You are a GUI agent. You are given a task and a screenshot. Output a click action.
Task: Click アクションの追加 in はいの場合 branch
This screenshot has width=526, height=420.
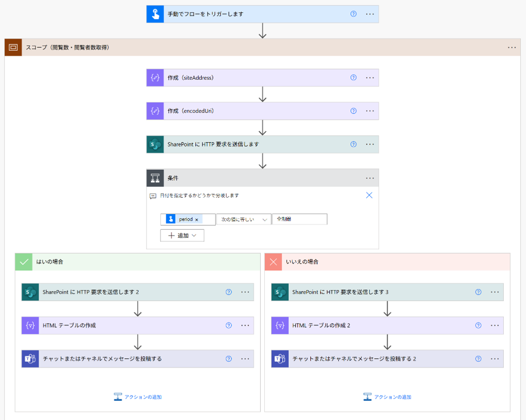coord(138,397)
